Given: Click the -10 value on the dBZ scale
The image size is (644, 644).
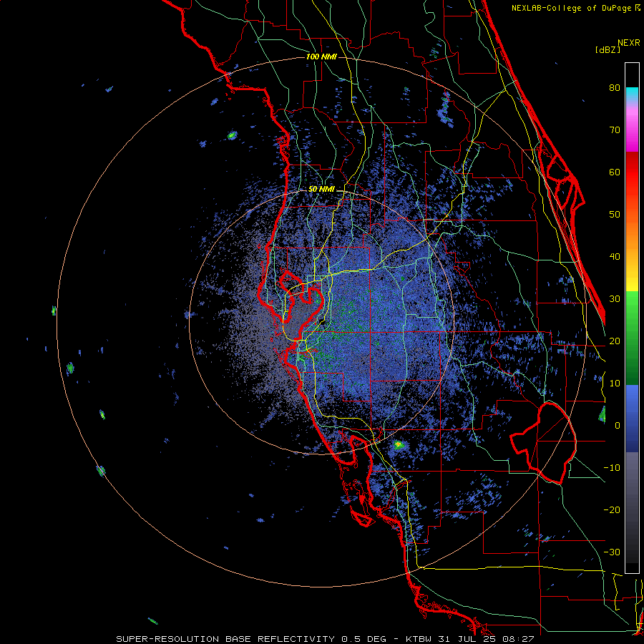Looking at the screenshot, I should pos(612,468).
